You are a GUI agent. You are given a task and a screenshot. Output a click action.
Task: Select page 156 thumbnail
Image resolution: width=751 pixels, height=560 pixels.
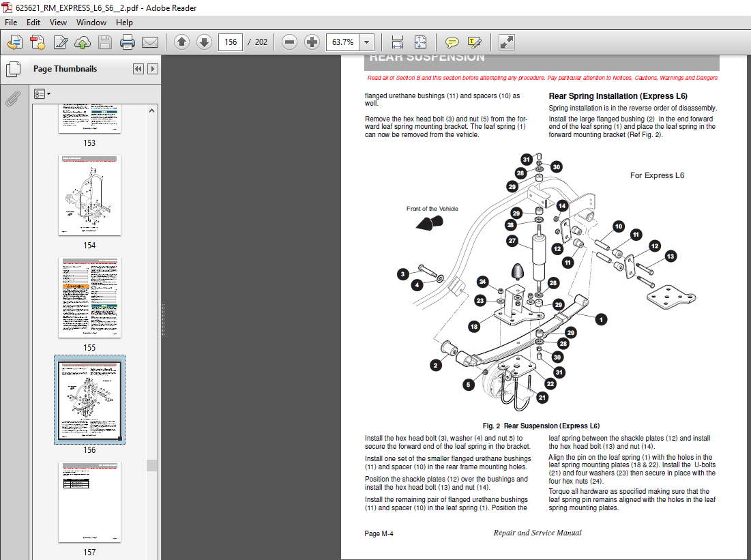point(89,400)
